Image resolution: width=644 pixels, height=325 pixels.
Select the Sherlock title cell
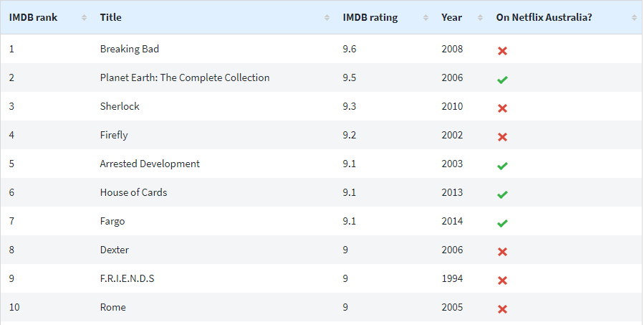click(120, 106)
